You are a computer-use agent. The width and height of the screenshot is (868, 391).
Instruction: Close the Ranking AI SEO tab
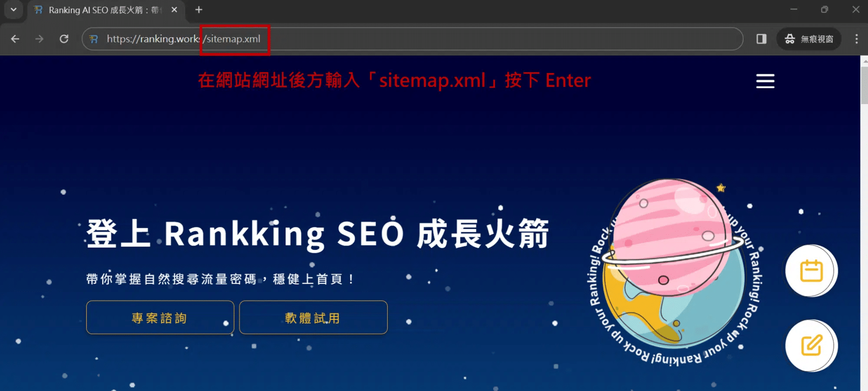point(175,10)
